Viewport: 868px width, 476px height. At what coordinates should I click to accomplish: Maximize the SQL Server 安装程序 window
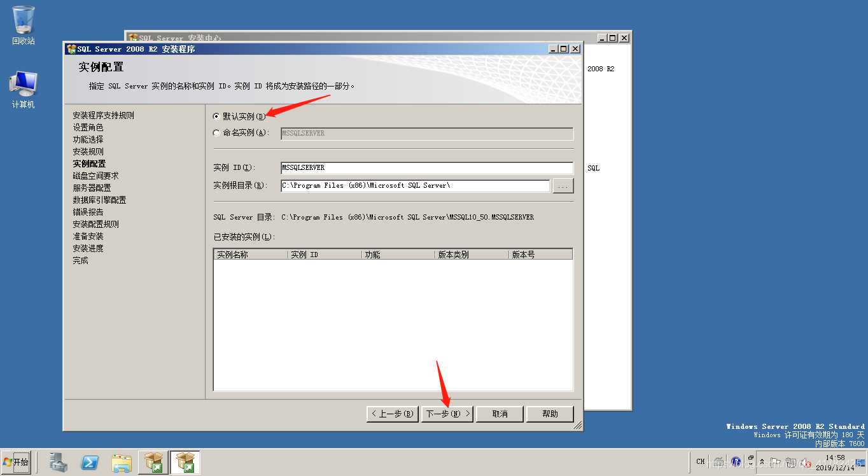tap(564, 49)
